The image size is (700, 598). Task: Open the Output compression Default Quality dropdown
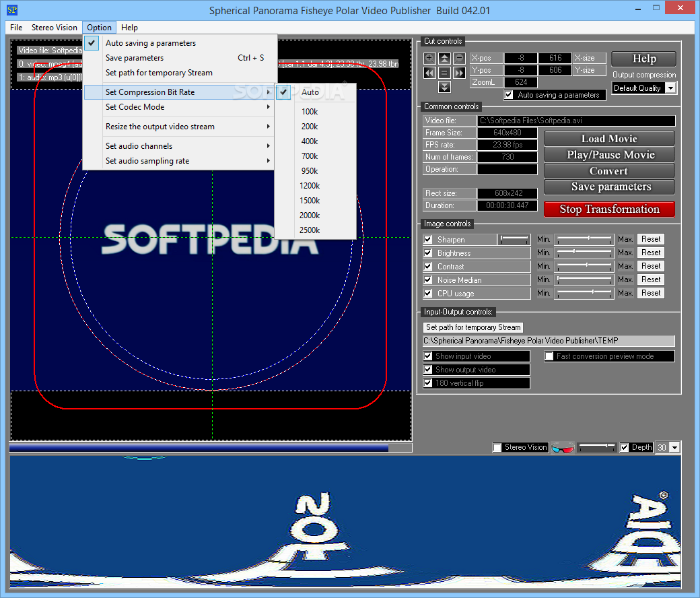point(670,88)
